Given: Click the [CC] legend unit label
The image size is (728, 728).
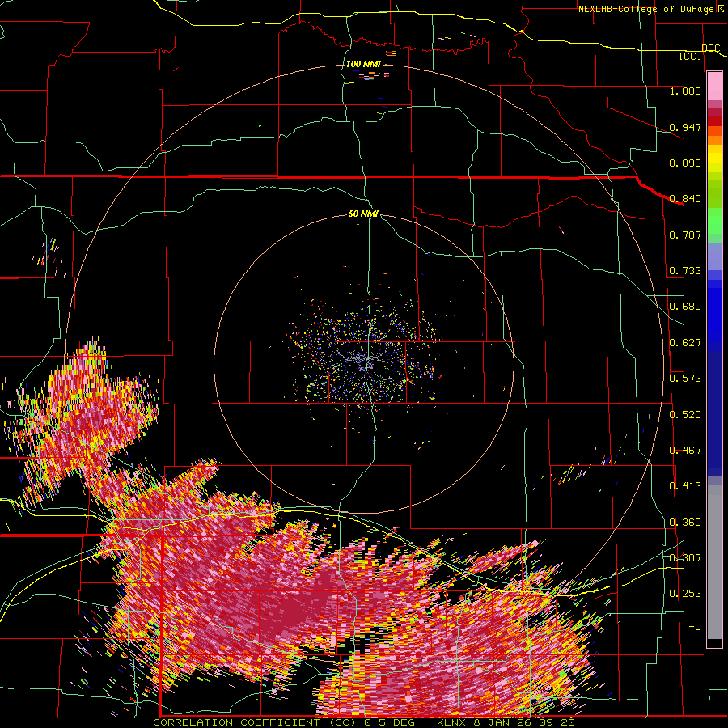Looking at the screenshot, I should 691,56.
